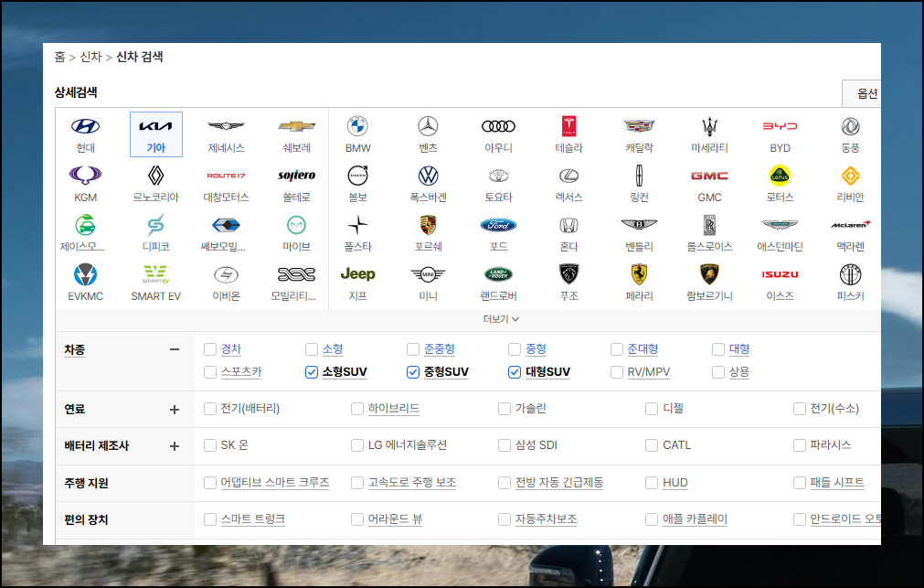
Task: Open the 옵션 tab
Action: [862, 93]
